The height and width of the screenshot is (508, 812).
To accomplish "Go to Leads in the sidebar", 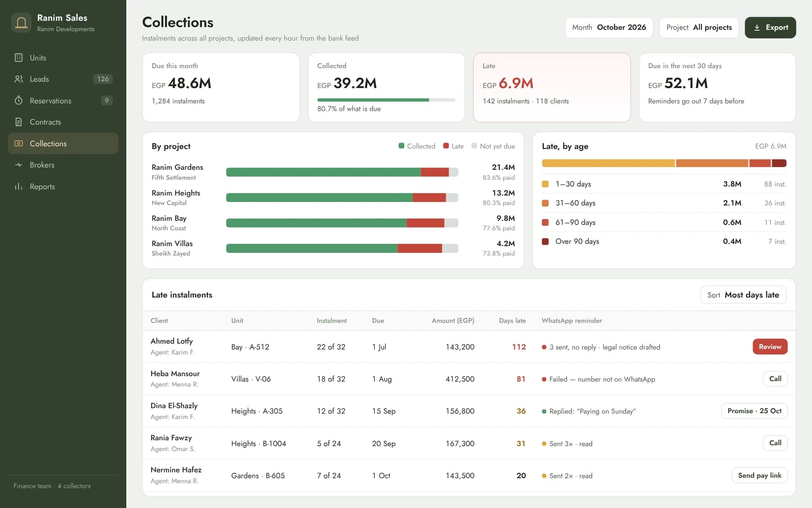I will point(63,79).
